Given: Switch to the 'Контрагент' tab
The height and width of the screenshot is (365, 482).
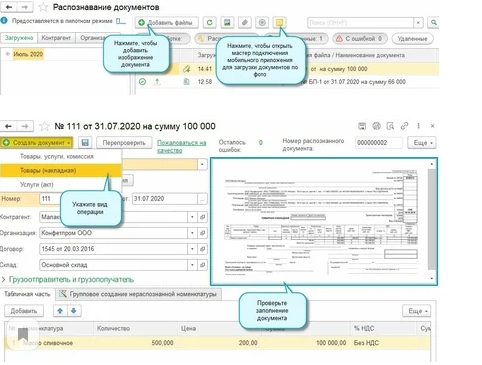Looking at the screenshot, I should (56, 38).
